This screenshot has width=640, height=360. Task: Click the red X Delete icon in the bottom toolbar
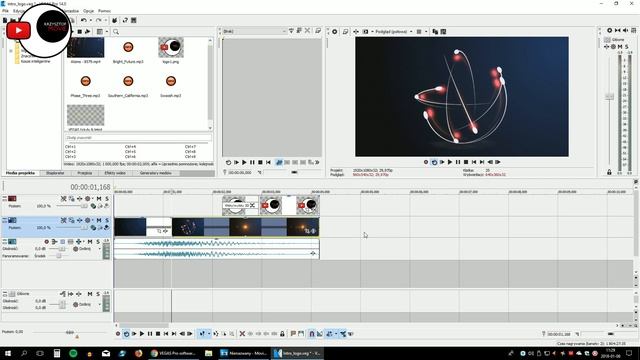pos(242,334)
